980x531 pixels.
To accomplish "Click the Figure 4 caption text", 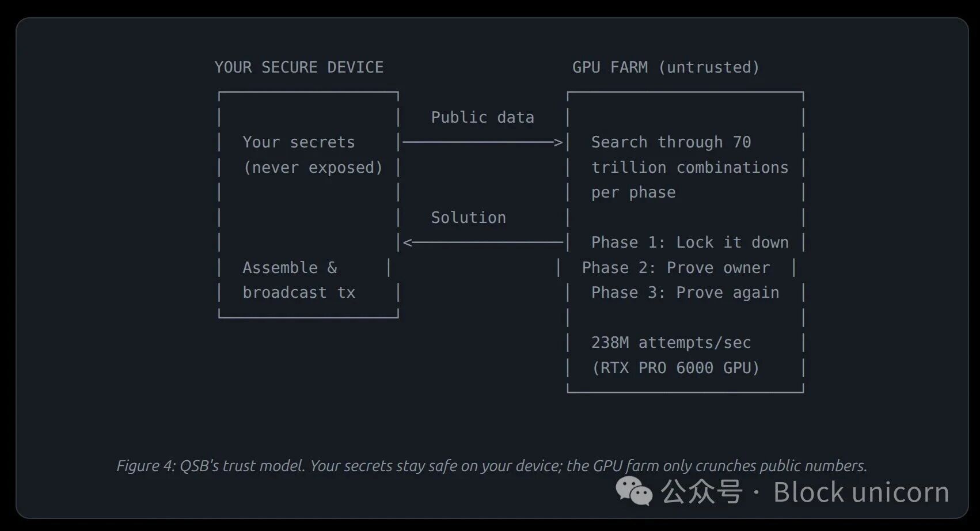I will click(x=492, y=465).
